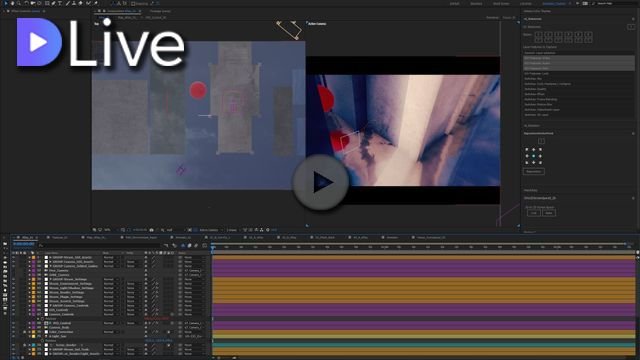This screenshot has width=640, height=360.
Task: Play the video with the round play button
Action: point(321,182)
